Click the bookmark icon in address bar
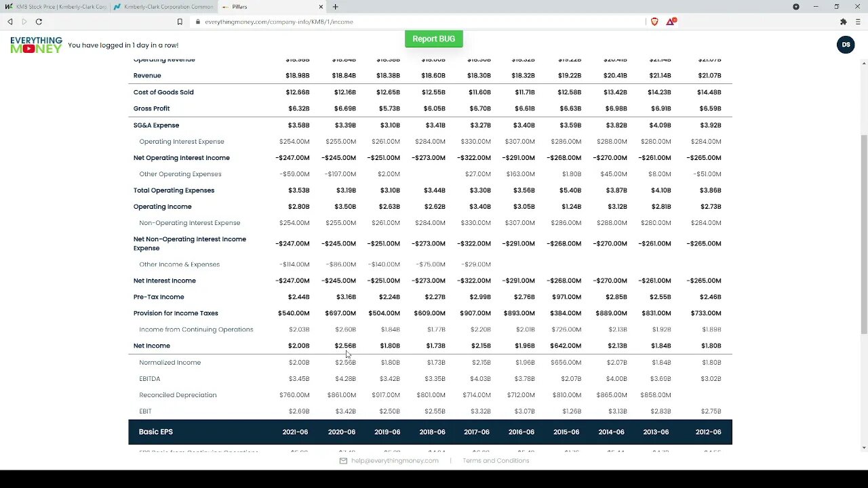Screen dimensions: 868x488 coord(180,22)
